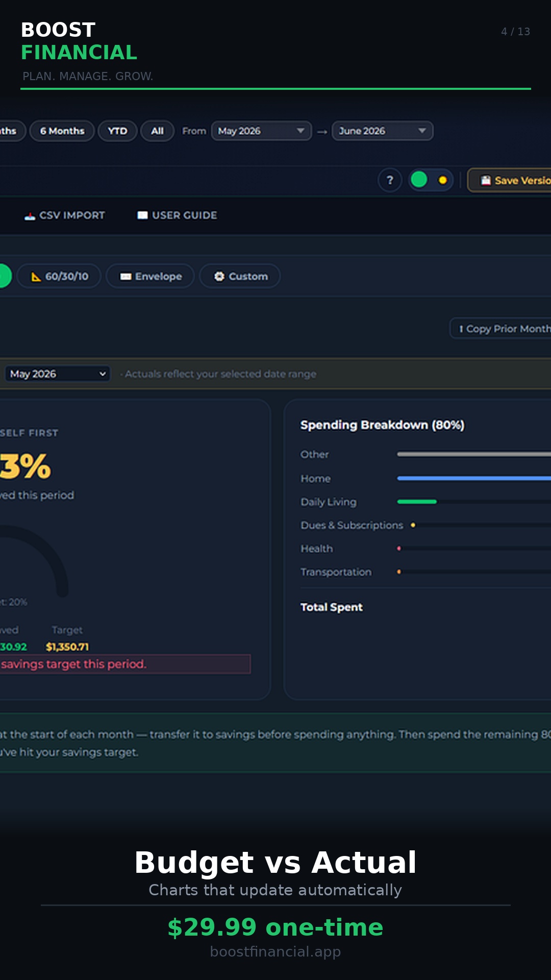Viewport: 551px width, 980px height.
Task: Click the boostfinancial.app link
Action: (275, 951)
